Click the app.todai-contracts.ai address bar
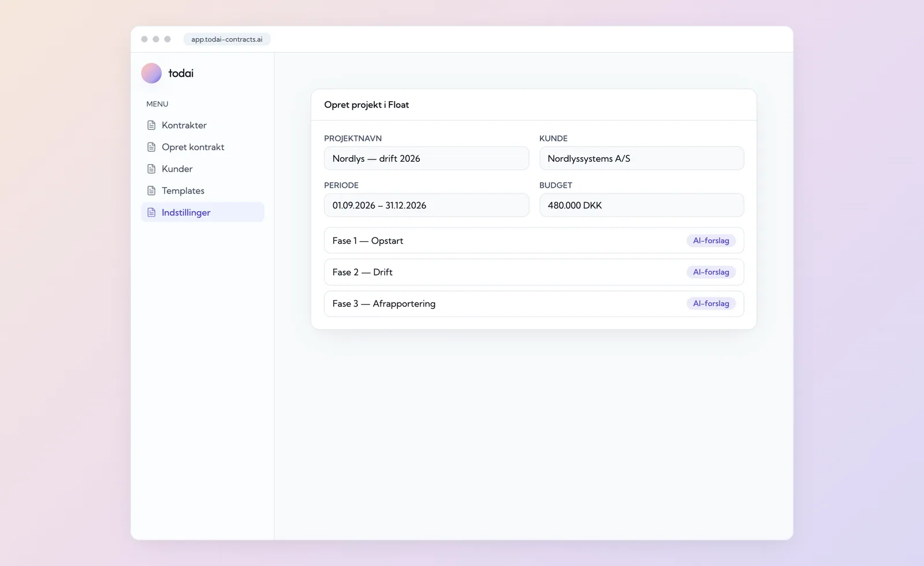Image resolution: width=924 pixels, height=566 pixels. coord(227,39)
